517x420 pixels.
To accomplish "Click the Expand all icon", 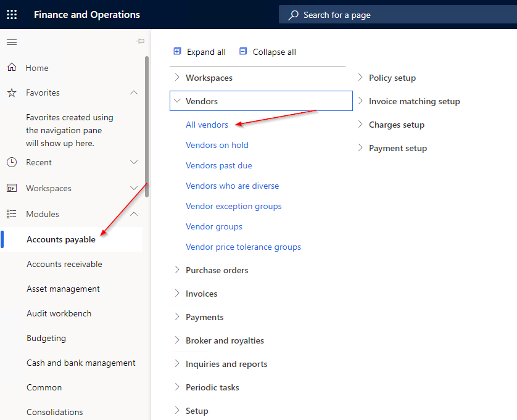I will click(x=178, y=52).
